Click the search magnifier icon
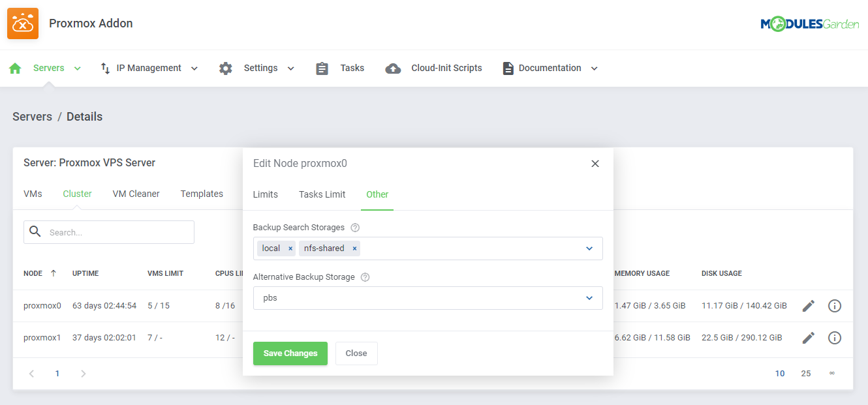868x405 pixels. (35, 232)
